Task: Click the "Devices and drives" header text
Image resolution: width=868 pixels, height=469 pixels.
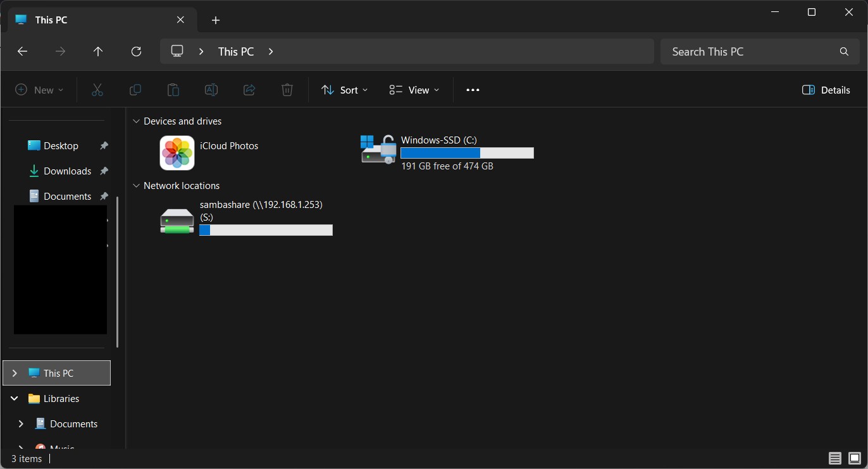Action: 182,121
